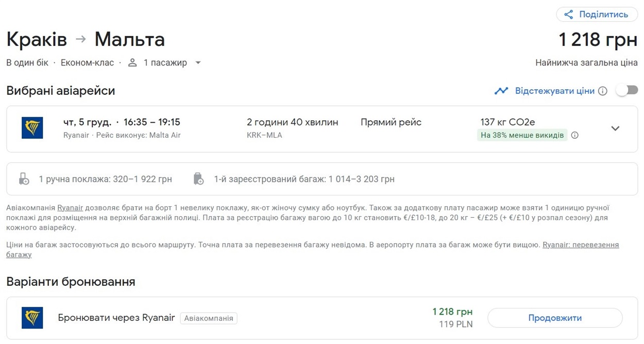644x344 pixels.
Task: Expand the Ryanair flight details chevron
Action: coord(615,128)
